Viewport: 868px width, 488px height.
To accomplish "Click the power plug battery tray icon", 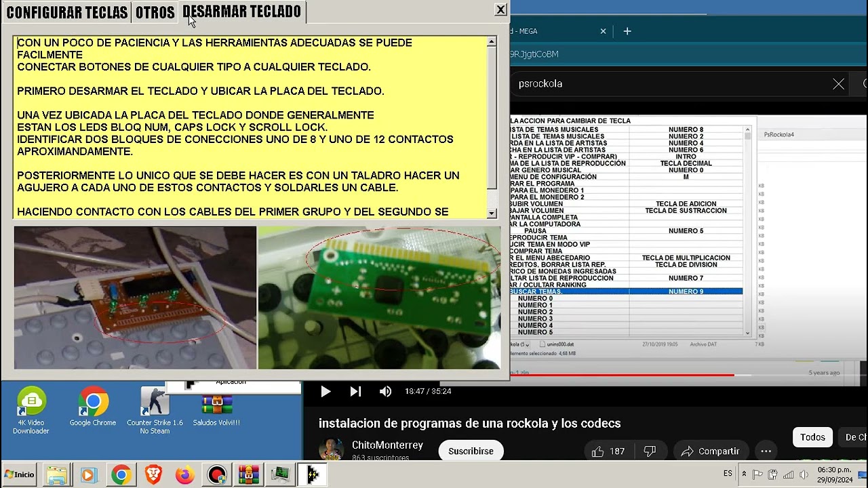I will click(774, 474).
